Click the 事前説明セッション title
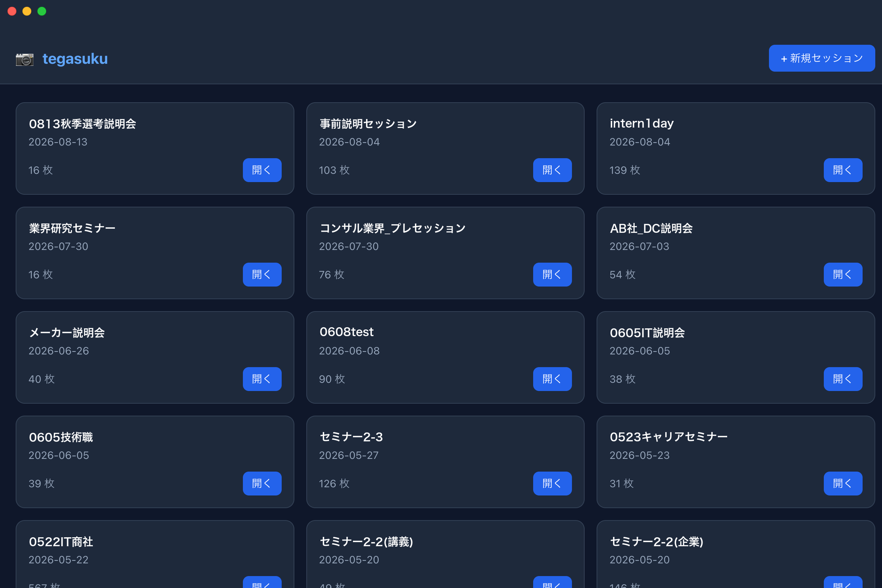882x588 pixels. 368,124
